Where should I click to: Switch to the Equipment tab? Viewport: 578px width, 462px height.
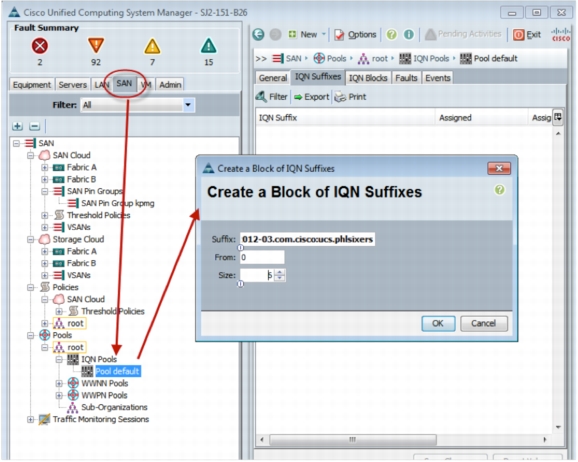[32, 85]
